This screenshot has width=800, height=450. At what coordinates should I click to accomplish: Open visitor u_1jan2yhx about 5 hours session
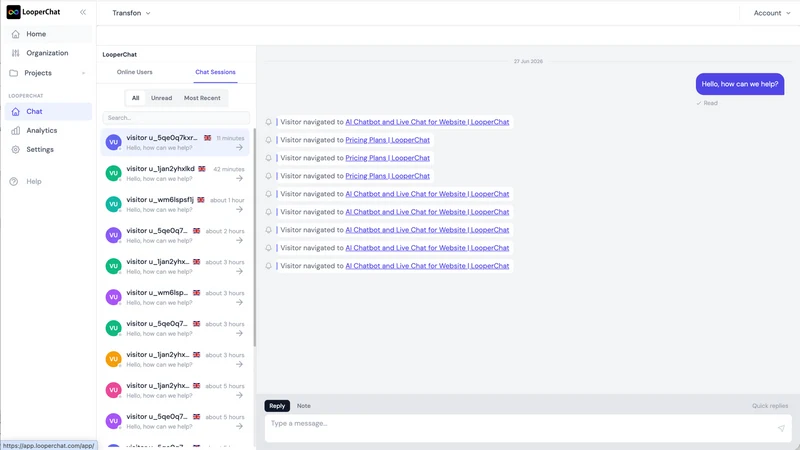[175, 390]
